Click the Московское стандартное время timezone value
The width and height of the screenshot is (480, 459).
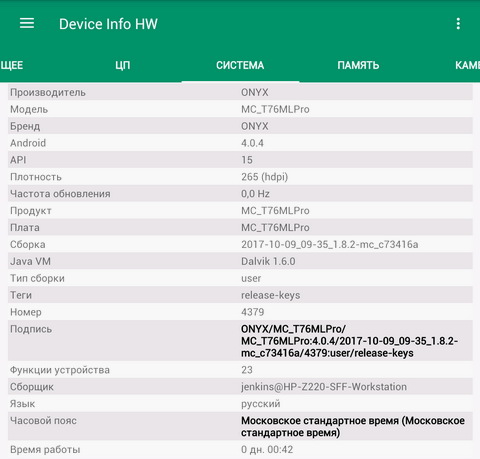(x=353, y=427)
